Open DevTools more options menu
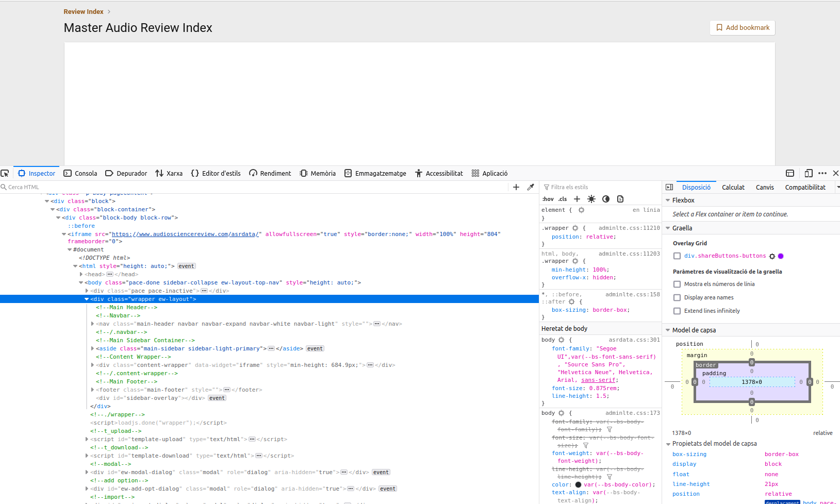Screen dimensions: 840x504 [x=822, y=173]
